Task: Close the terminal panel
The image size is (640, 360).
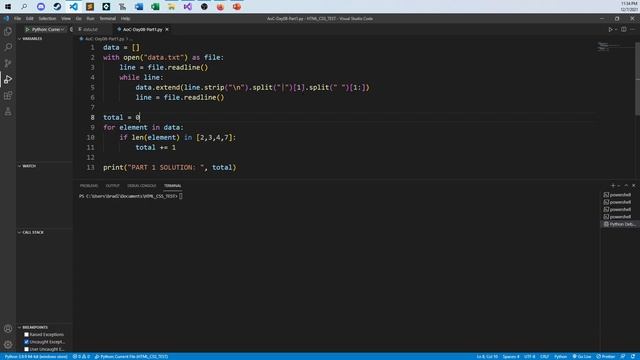Action: 633,186
